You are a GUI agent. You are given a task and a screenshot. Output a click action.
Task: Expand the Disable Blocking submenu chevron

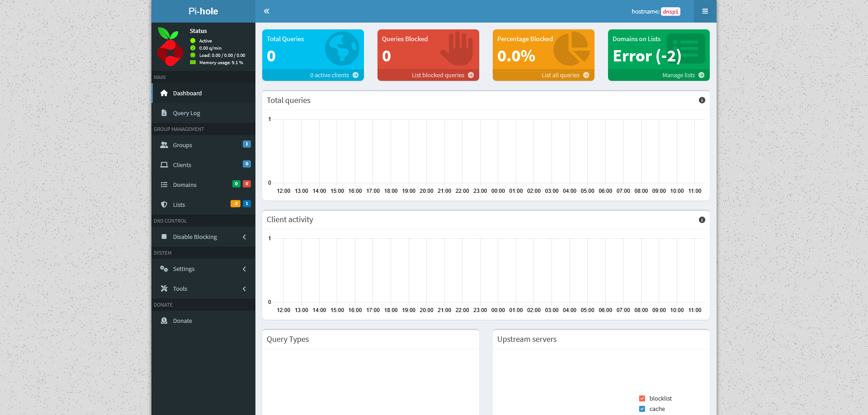(x=245, y=237)
